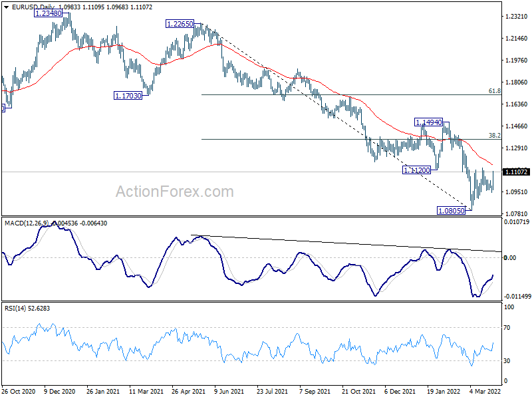532x399 pixels.
Task: Click the 1.18060 price axis value
Action: pyautogui.click(x=517, y=82)
